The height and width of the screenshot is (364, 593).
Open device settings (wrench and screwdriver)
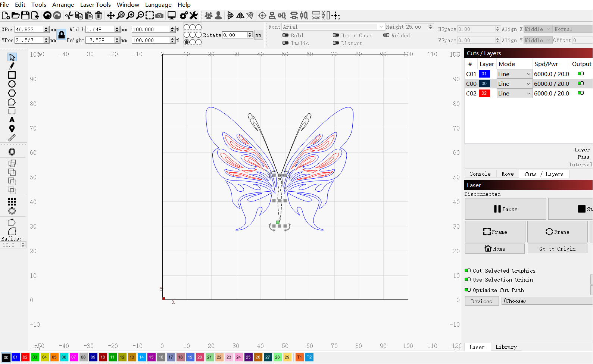[x=193, y=16]
